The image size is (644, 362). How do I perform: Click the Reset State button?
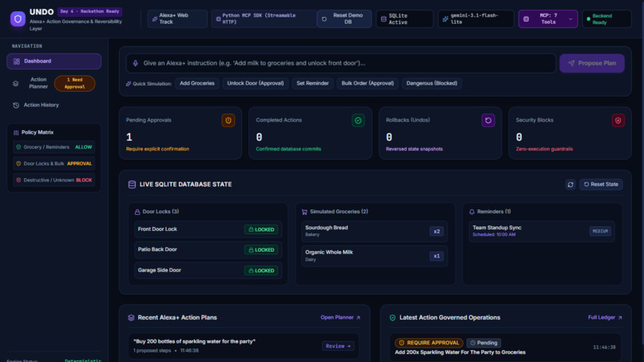pos(601,185)
